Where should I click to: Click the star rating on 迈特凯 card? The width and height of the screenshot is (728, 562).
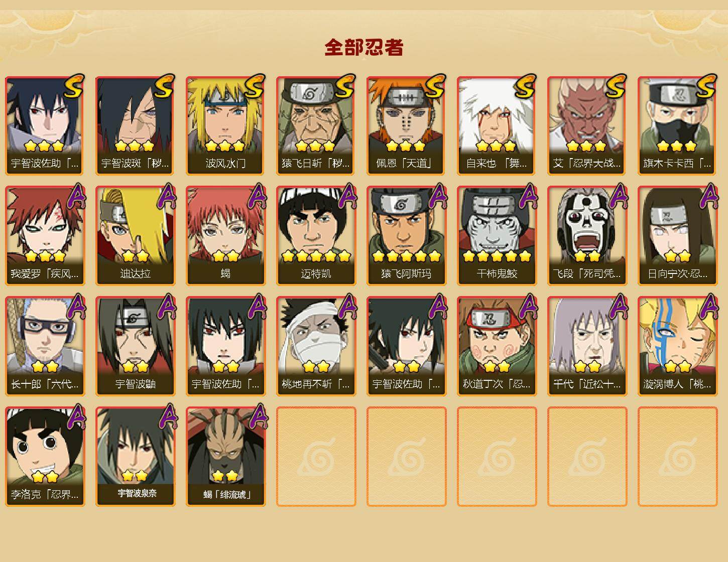316,256
